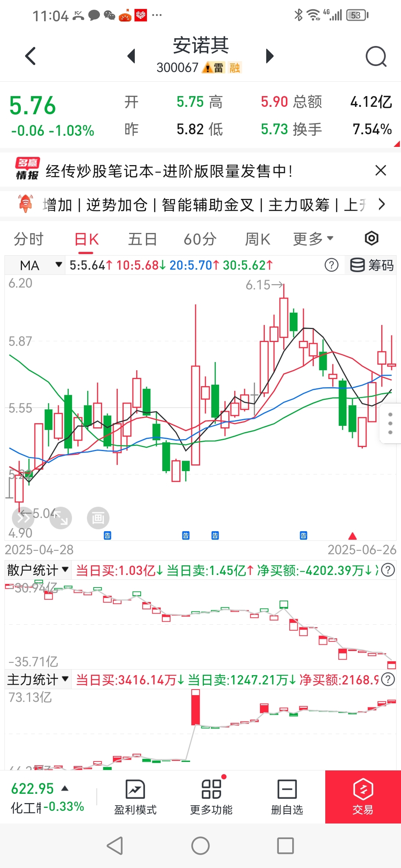The image size is (401, 868).
Task: Tap the 智能辅助金叉 signal label
Action: [x=208, y=205]
